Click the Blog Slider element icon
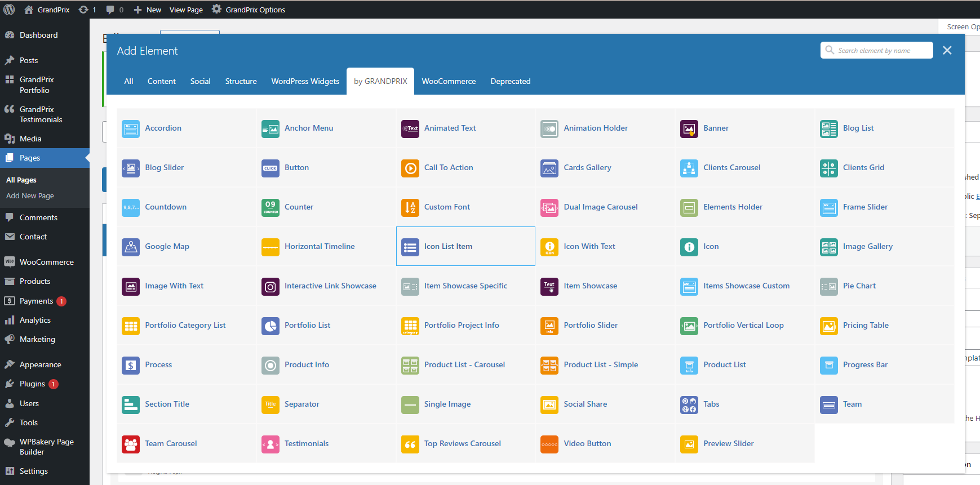 (131, 168)
